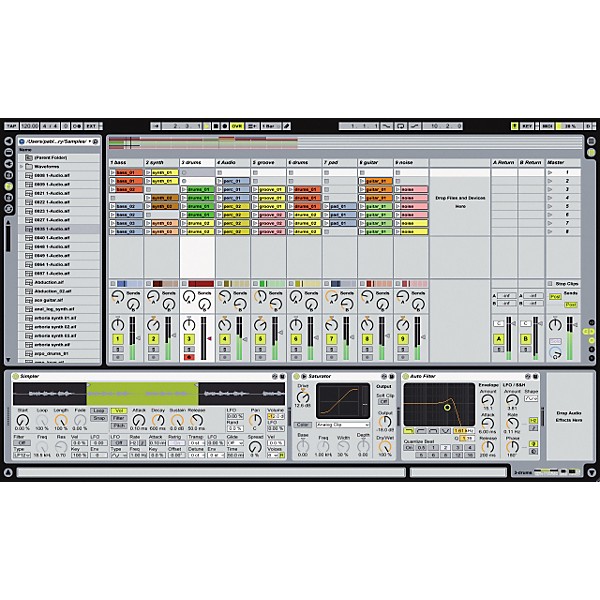
Task: Open the 1 Bar quantization dropdown
Action: tap(271, 126)
